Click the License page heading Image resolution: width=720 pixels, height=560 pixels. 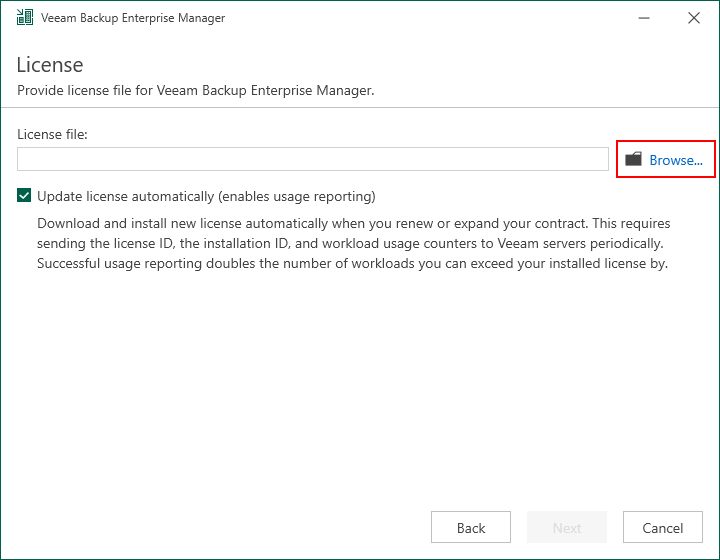50,65
